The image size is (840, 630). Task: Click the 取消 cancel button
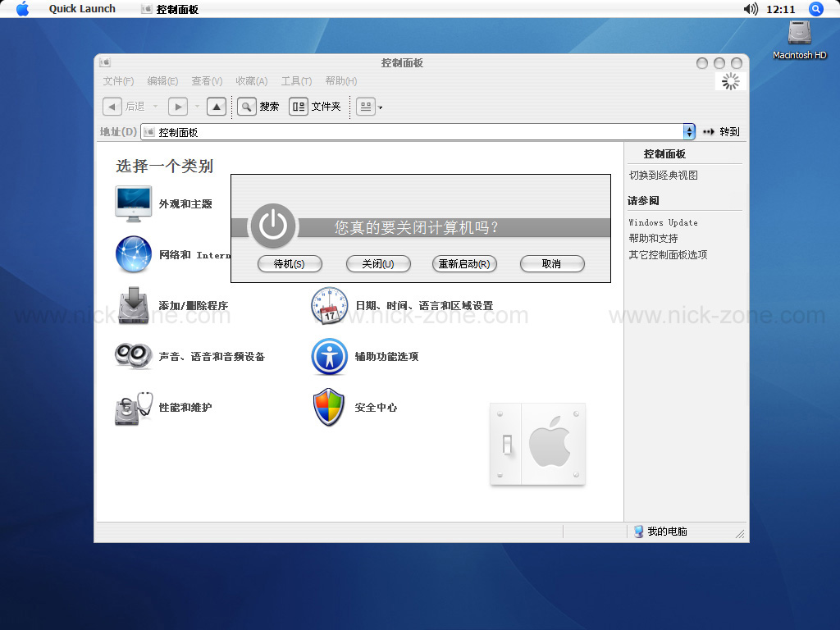(552, 263)
